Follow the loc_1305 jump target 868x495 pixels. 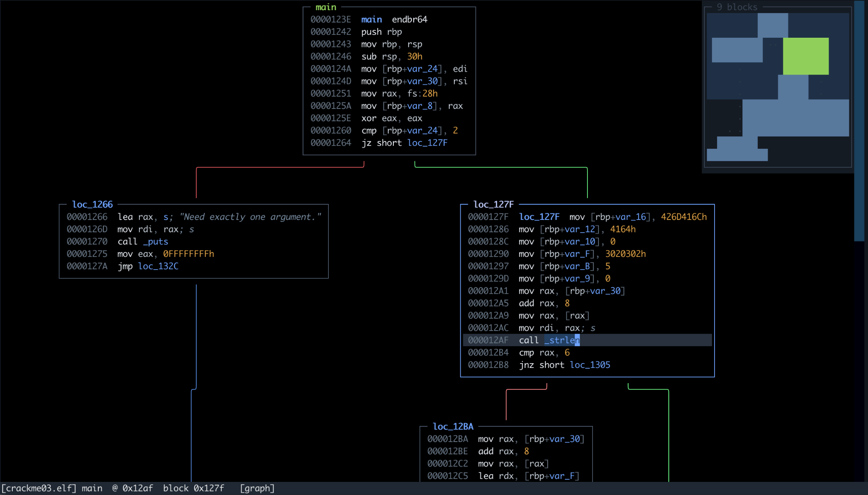tap(590, 365)
